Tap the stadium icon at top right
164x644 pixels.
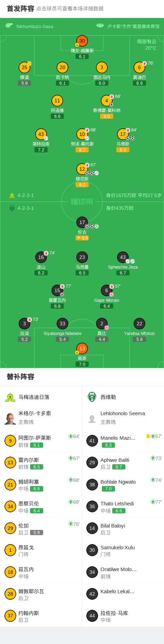pyautogui.click(x=100, y=26)
